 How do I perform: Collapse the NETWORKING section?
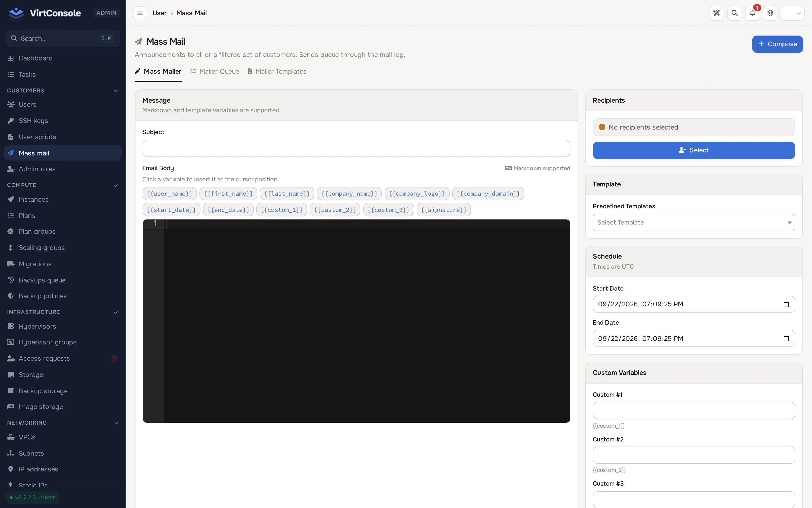coord(63,423)
